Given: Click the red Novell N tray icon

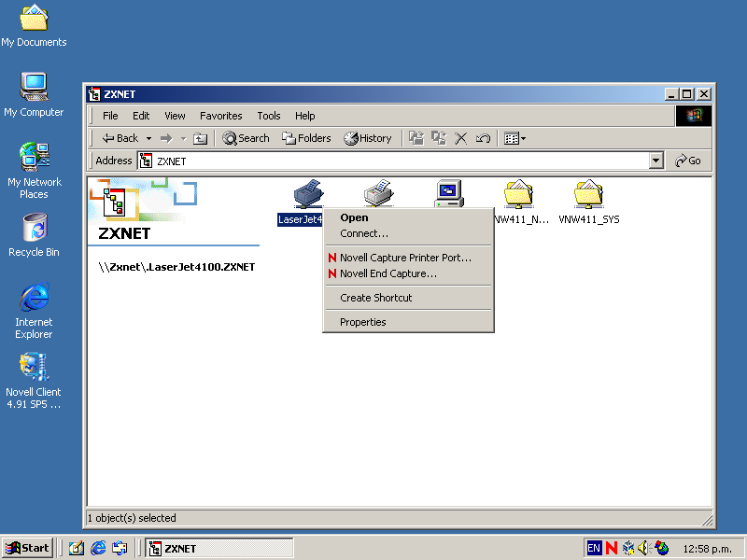Looking at the screenshot, I should coord(612,549).
